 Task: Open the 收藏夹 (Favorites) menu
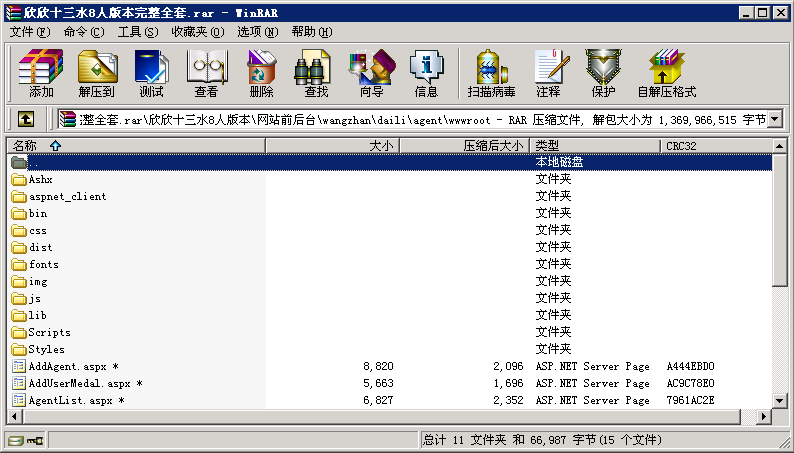195,32
